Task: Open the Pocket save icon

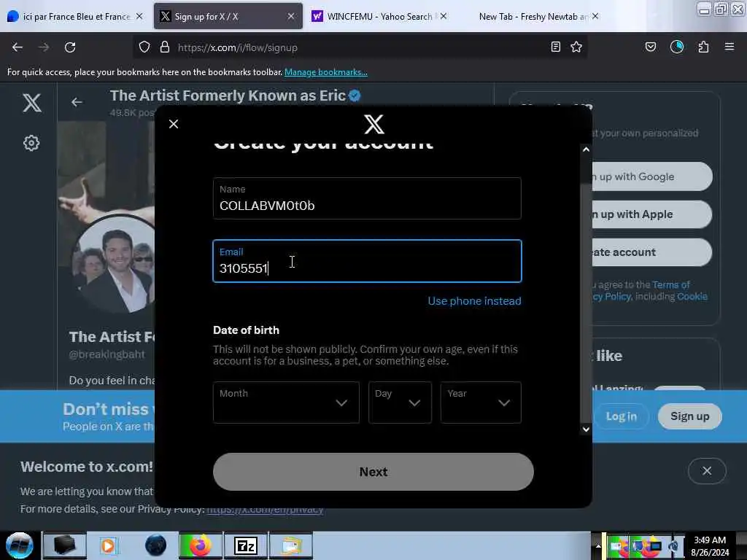Action: (x=651, y=47)
